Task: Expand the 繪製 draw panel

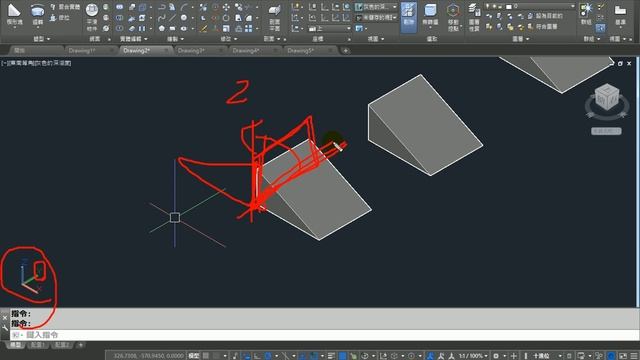Action: (176, 39)
